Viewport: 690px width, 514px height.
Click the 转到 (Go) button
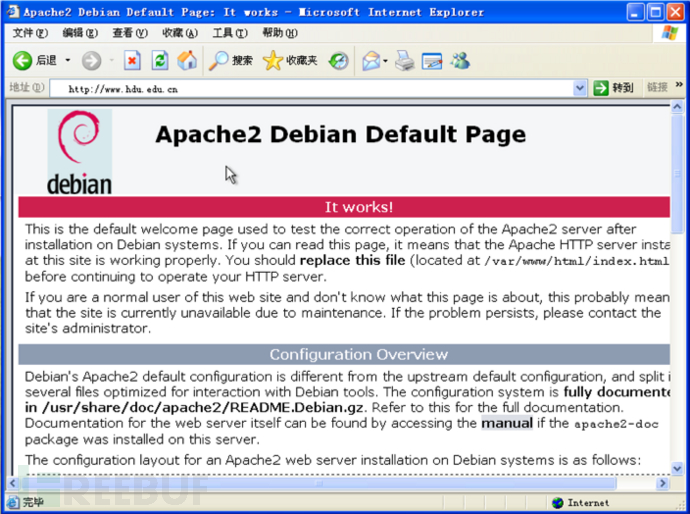click(613, 88)
